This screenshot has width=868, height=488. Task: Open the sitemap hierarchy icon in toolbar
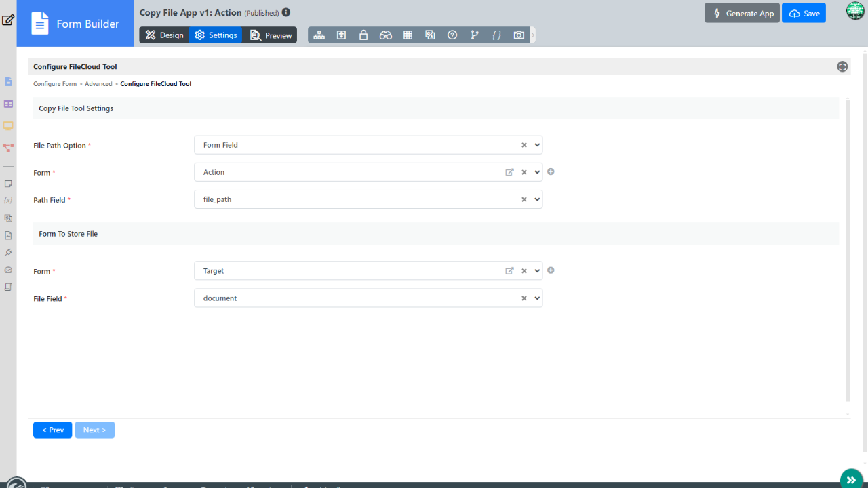click(319, 35)
